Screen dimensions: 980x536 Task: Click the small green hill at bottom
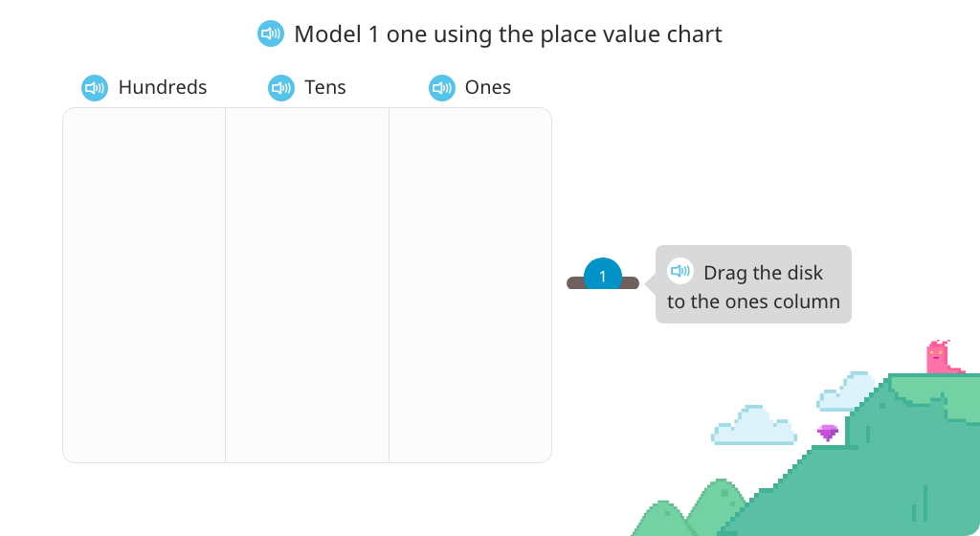pos(662,520)
